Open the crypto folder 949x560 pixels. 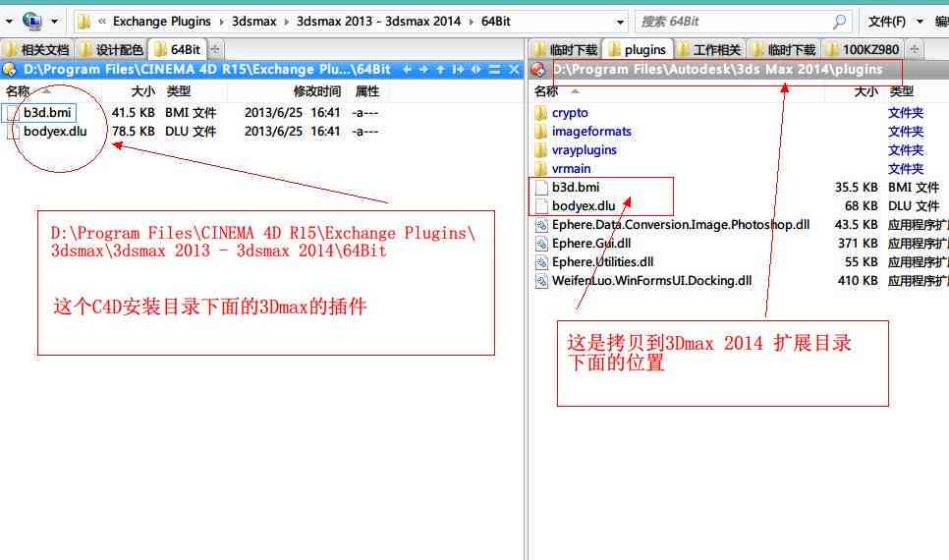tap(570, 113)
